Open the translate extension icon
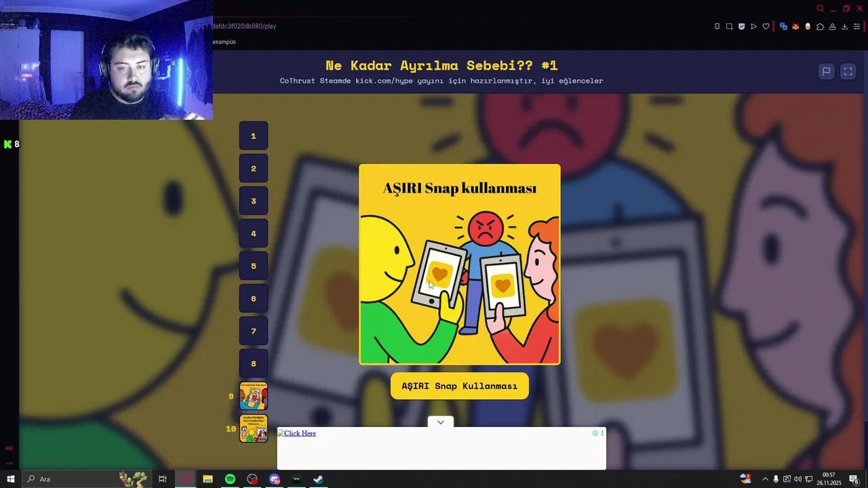Viewport: 868px width, 488px height. (x=783, y=26)
